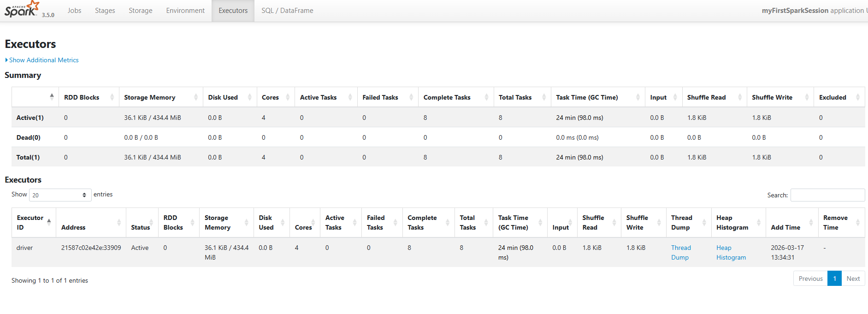
Task: Sort executors table by RDD Blocks
Action: point(179,223)
